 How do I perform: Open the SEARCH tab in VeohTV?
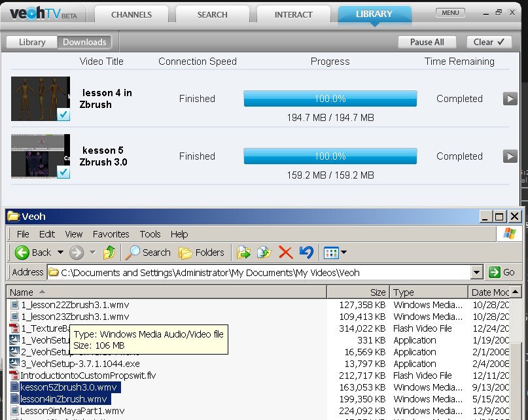[x=212, y=14]
